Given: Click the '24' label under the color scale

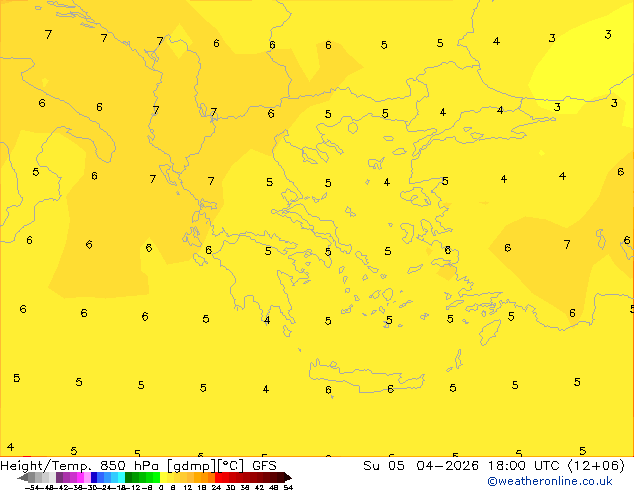Looking at the screenshot, I should 216,487.
